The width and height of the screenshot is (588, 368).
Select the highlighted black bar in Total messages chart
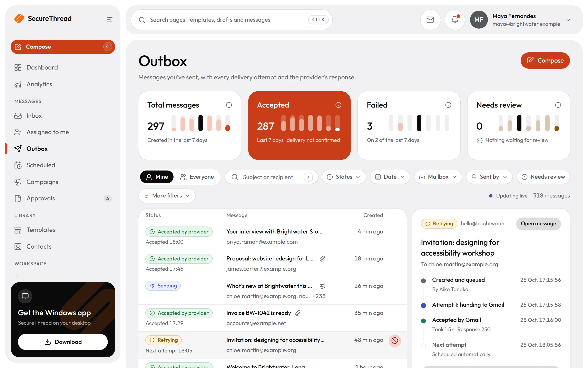(x=200, y=123)
